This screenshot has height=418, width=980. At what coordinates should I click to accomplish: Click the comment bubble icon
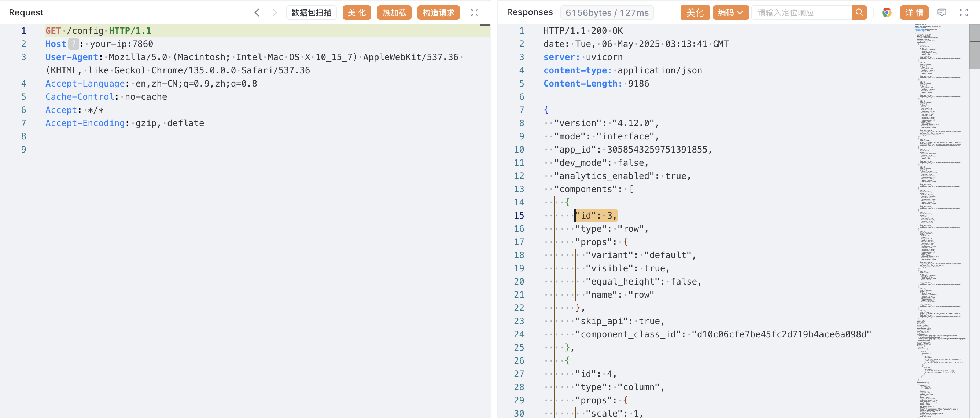coord(942,12)
